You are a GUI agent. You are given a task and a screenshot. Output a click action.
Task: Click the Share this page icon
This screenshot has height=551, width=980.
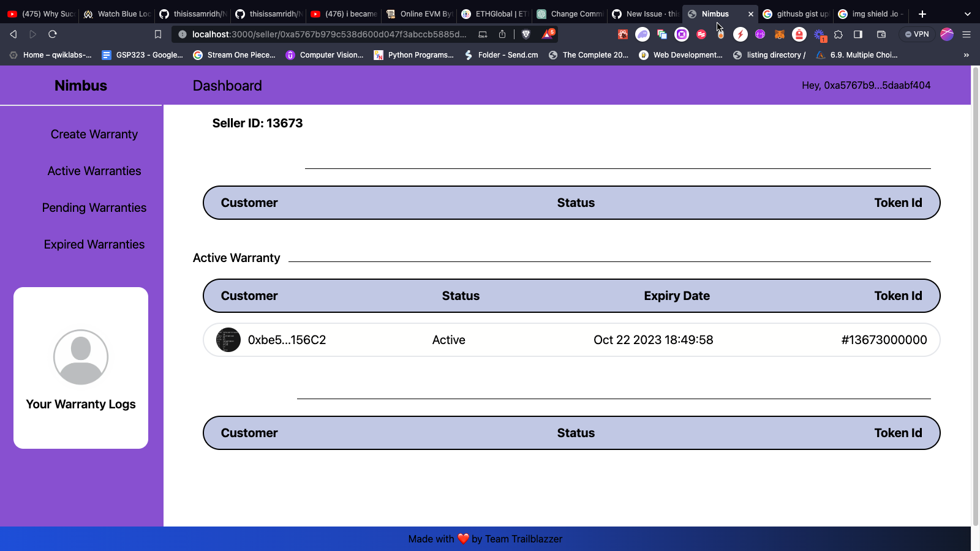[x=502, y=34]
